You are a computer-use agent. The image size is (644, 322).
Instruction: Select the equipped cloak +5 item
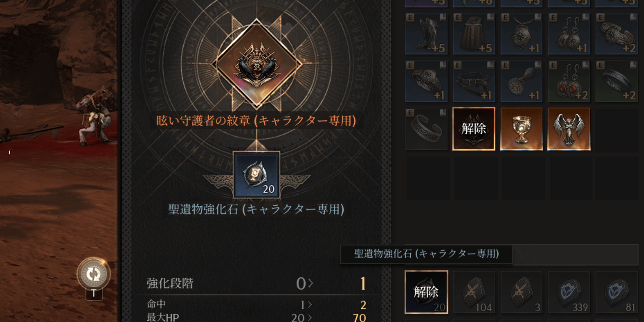point(474,33)
